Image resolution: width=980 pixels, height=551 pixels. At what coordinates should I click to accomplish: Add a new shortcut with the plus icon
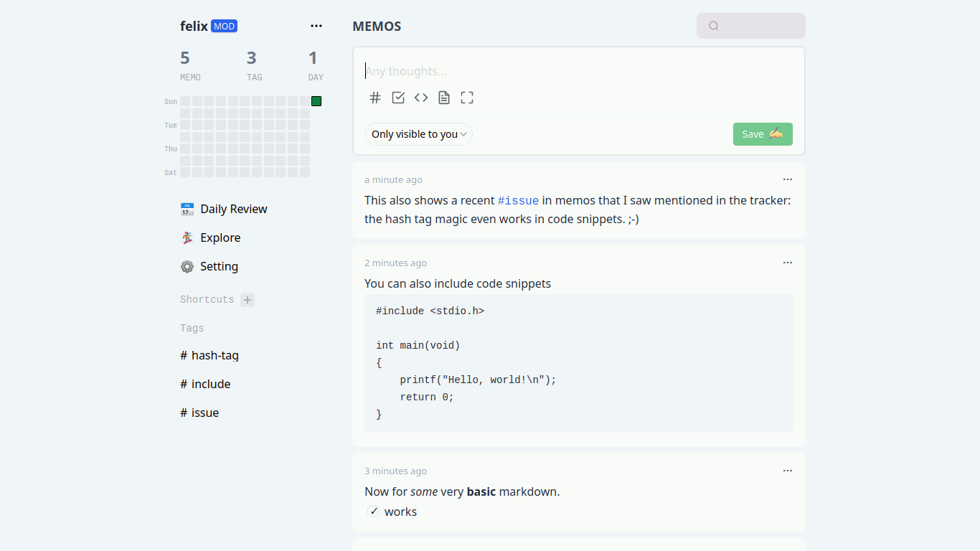point(248,300)
